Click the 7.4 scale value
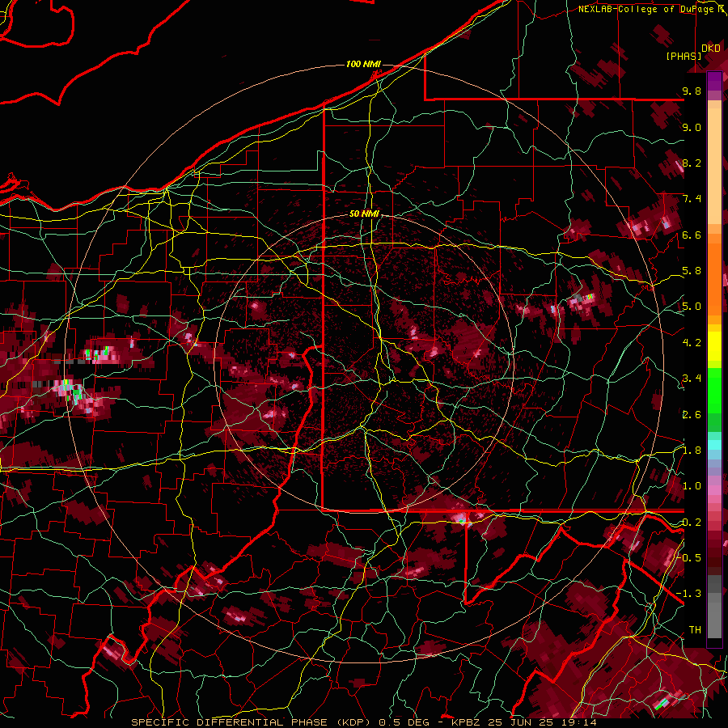Image resolution: width=728 pixels, height=728 pixels. [x=692, y=199]
